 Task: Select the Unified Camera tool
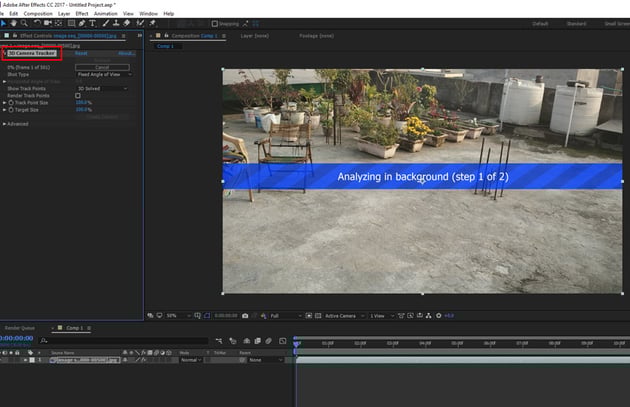pos(47,23)
